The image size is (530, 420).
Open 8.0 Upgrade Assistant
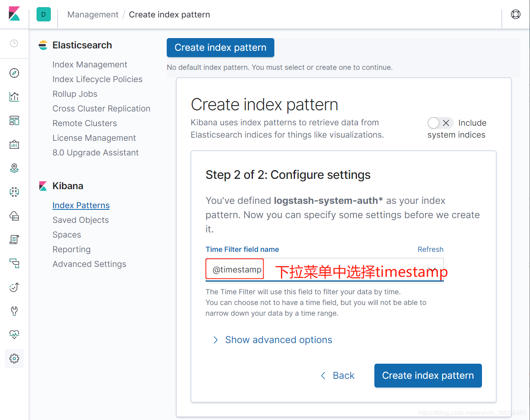(x=95, y=153)
